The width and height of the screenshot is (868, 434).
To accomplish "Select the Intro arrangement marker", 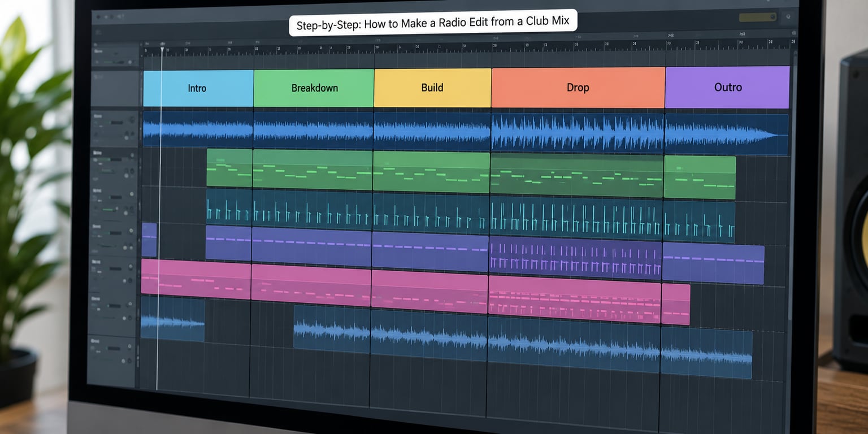I will coord(198,89).
